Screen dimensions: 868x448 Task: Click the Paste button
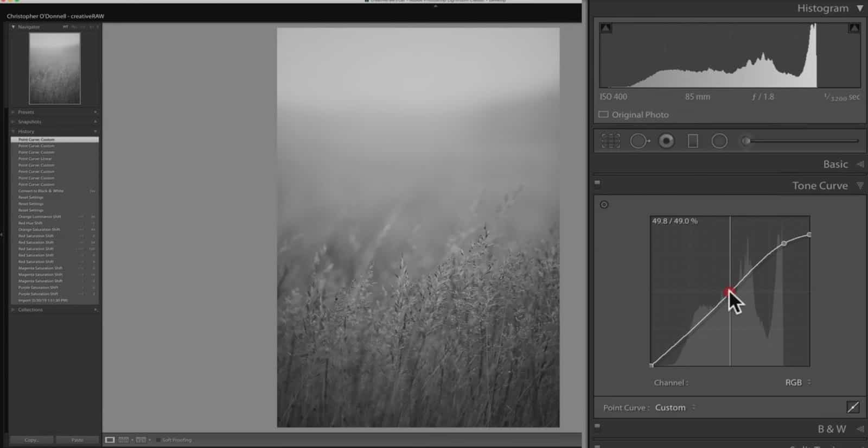78,440
